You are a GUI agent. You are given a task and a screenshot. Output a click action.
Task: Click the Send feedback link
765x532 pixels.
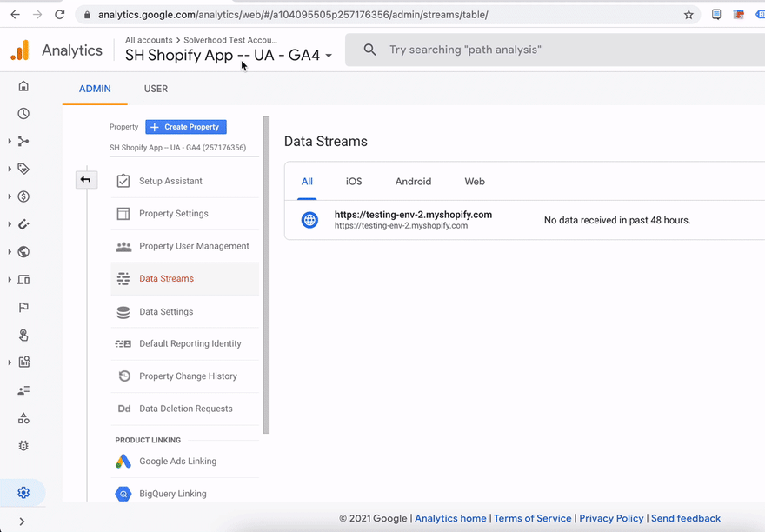point(686,518)
